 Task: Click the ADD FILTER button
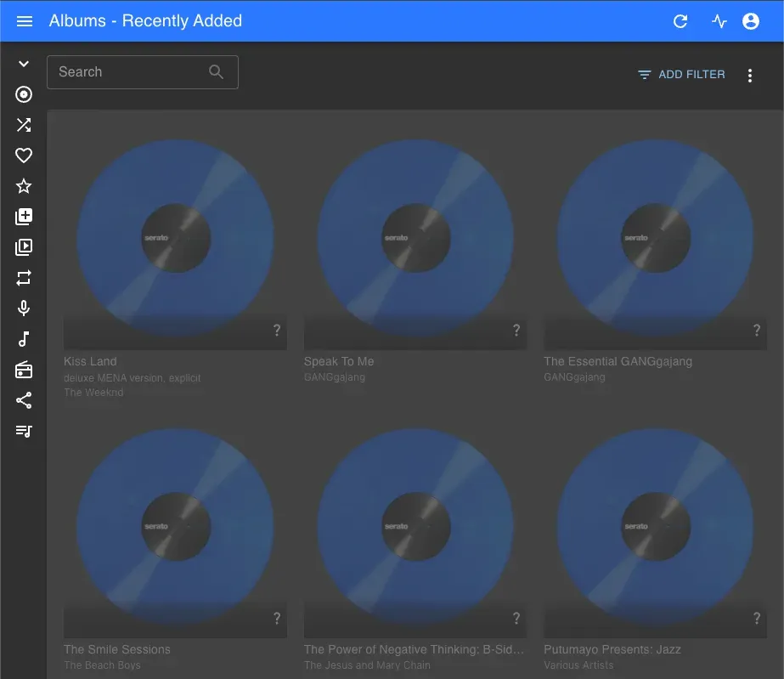(x=681, y=75)
